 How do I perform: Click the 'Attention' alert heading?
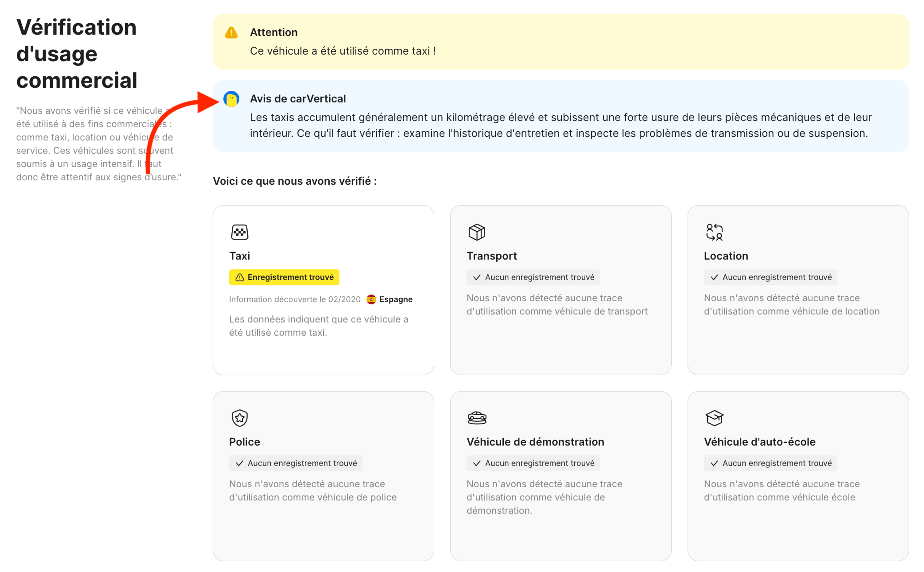point(274,32)
